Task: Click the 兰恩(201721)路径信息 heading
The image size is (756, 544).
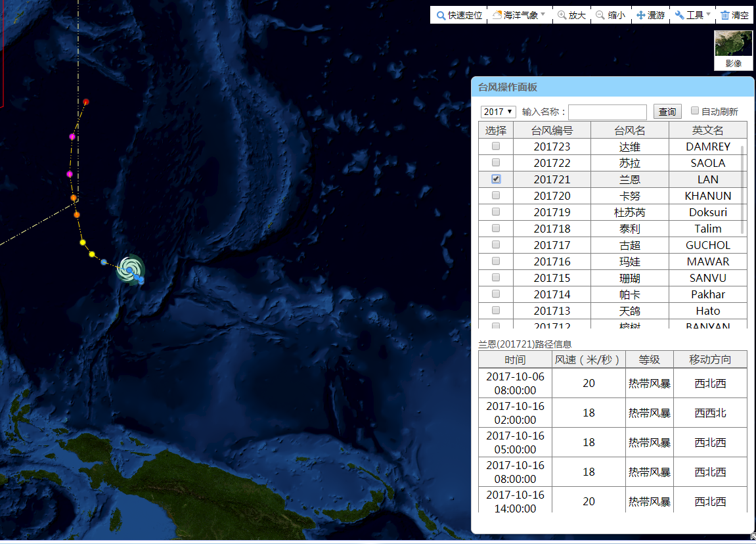Action: click(525, 344)
